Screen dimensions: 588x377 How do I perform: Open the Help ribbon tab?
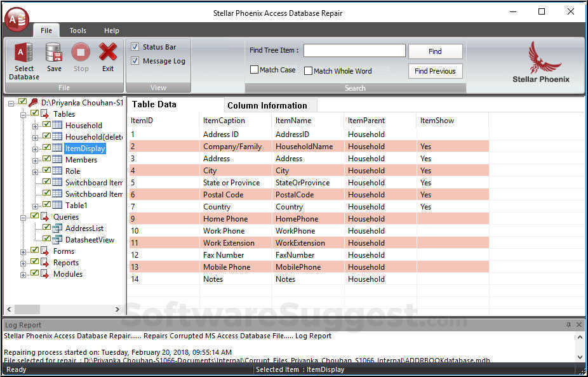point(111,30)
